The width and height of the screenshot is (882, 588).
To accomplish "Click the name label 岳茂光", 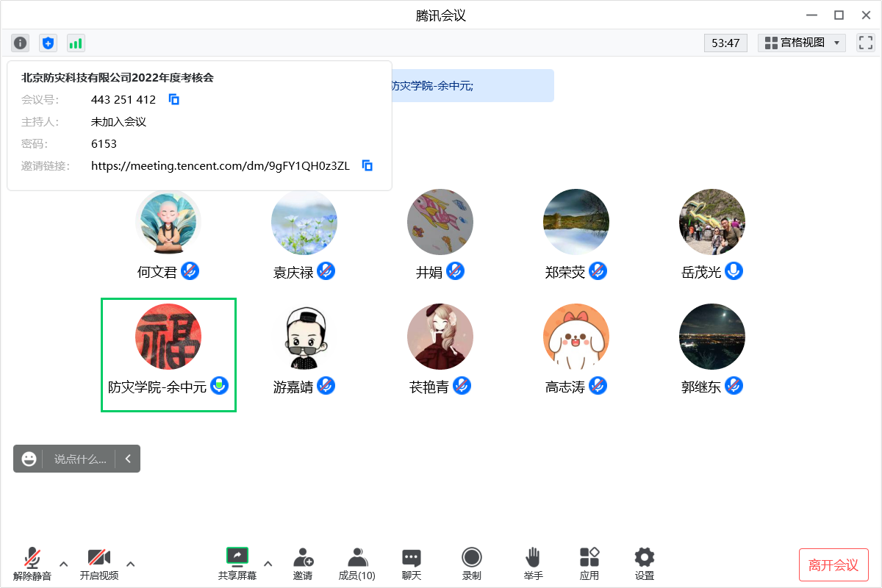I will point(701,273).
